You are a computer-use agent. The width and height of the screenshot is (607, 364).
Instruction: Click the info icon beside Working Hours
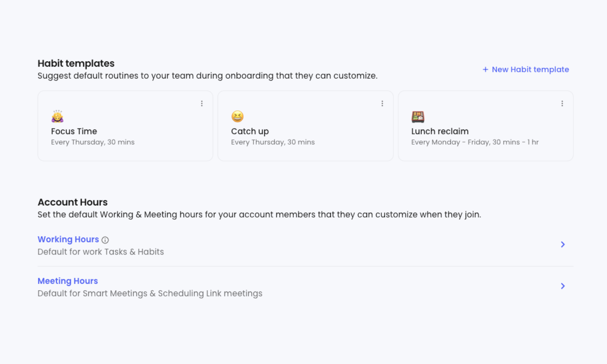pos(105,240)
